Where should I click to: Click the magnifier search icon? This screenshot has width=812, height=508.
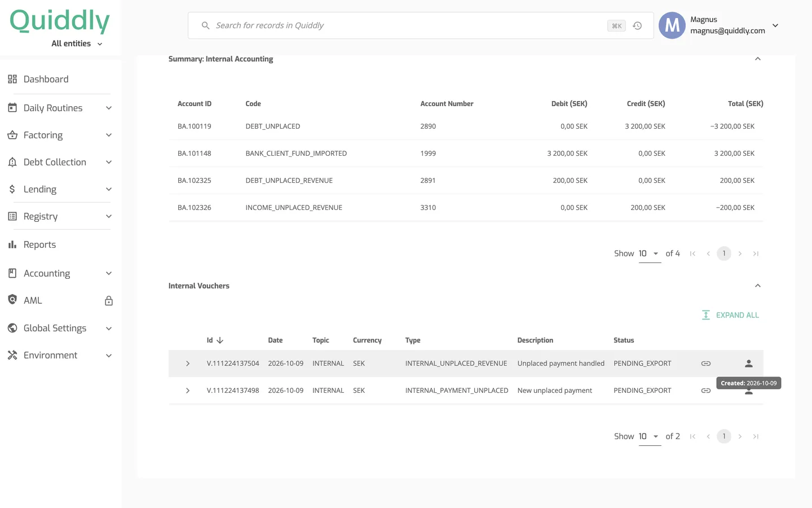pos(206,25)
